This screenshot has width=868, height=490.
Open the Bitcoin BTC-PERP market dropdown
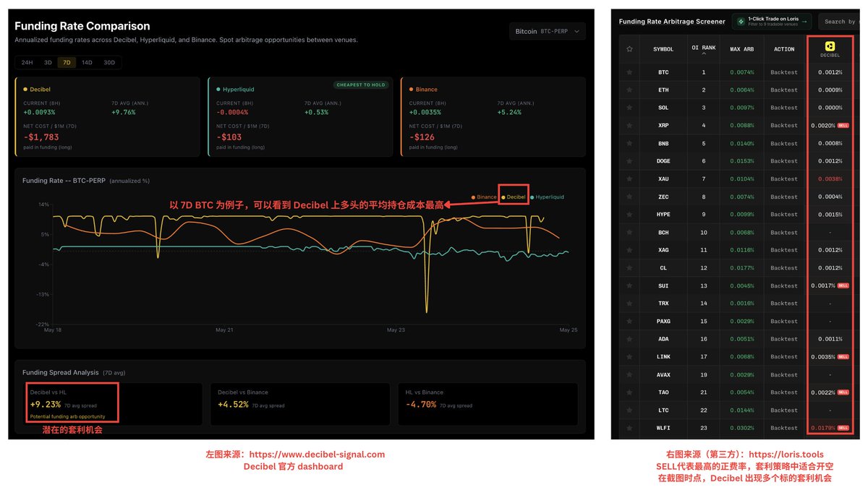[547, 32]
